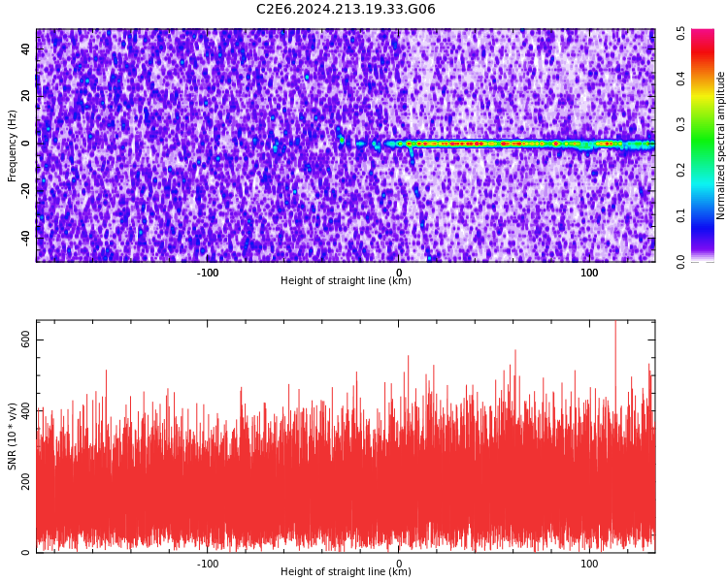
Task: Click the 0 tick label under the SNR plot
Action: click(398, 564)
